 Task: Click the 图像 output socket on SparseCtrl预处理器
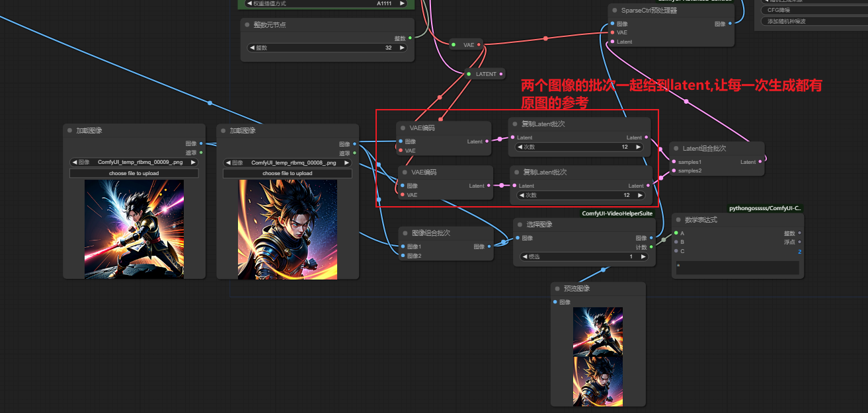[730, 24]
